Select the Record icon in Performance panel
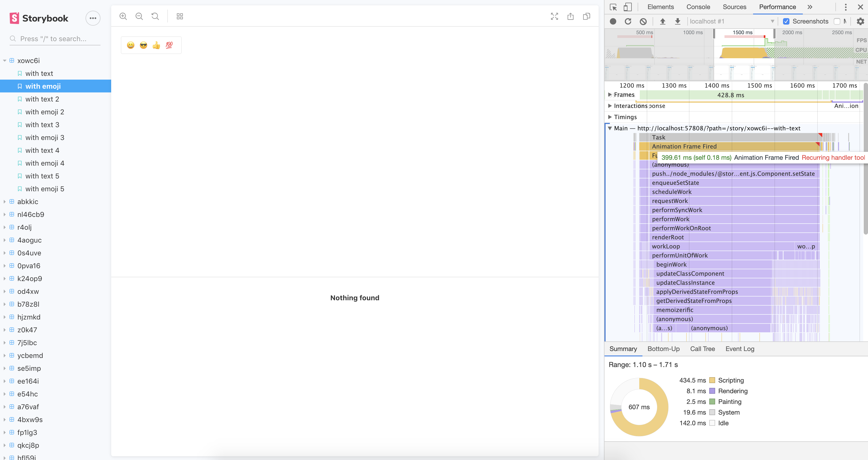 click(x=613, y=21)
